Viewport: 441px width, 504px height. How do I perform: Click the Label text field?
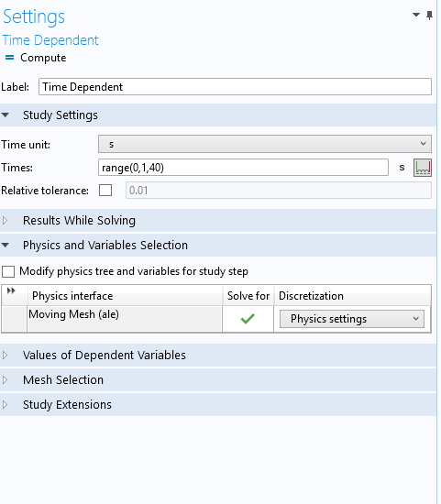tap(235, 87)
